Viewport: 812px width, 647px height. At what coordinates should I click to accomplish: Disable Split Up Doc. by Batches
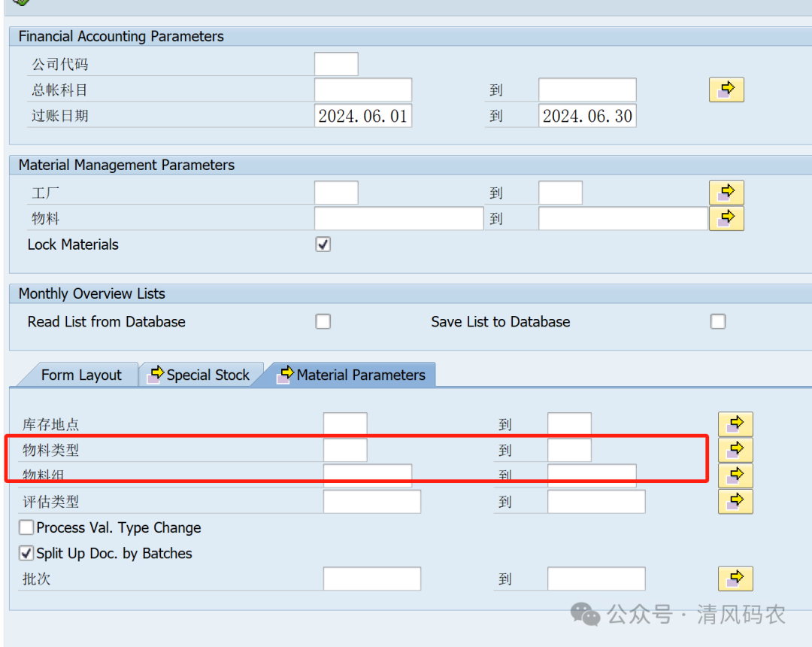click(x=26, y=553)
